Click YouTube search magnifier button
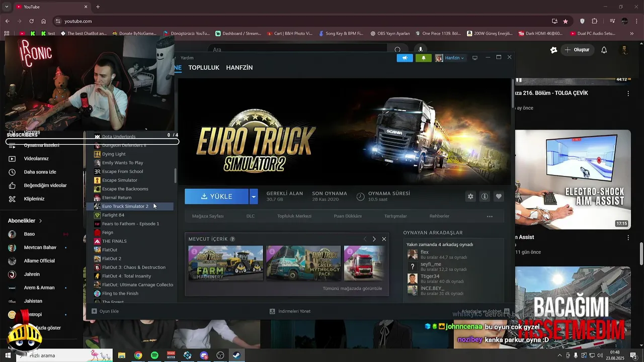The width and height of the screenshot is (644, 362). click(x=397, y=50)
